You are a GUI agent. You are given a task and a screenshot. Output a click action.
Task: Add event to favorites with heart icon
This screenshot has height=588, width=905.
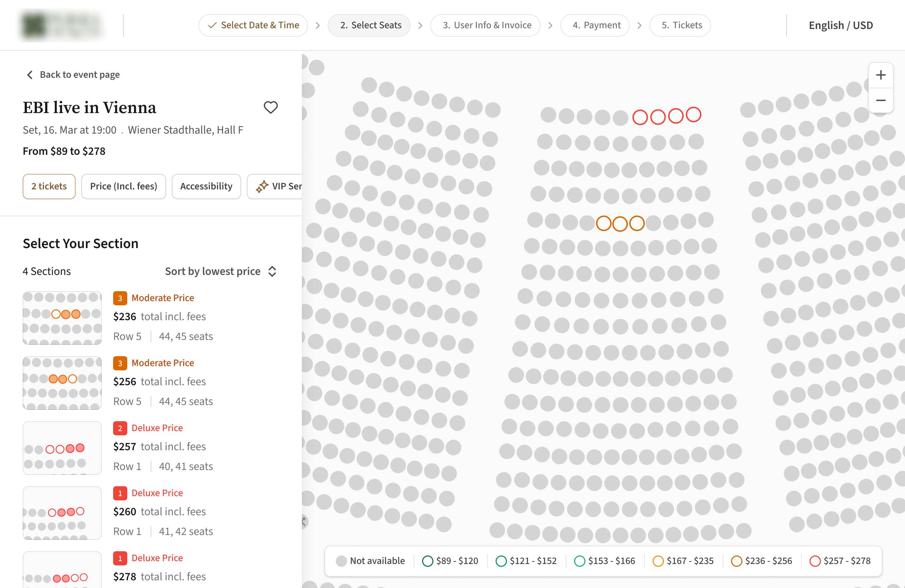tap(270, 107)
